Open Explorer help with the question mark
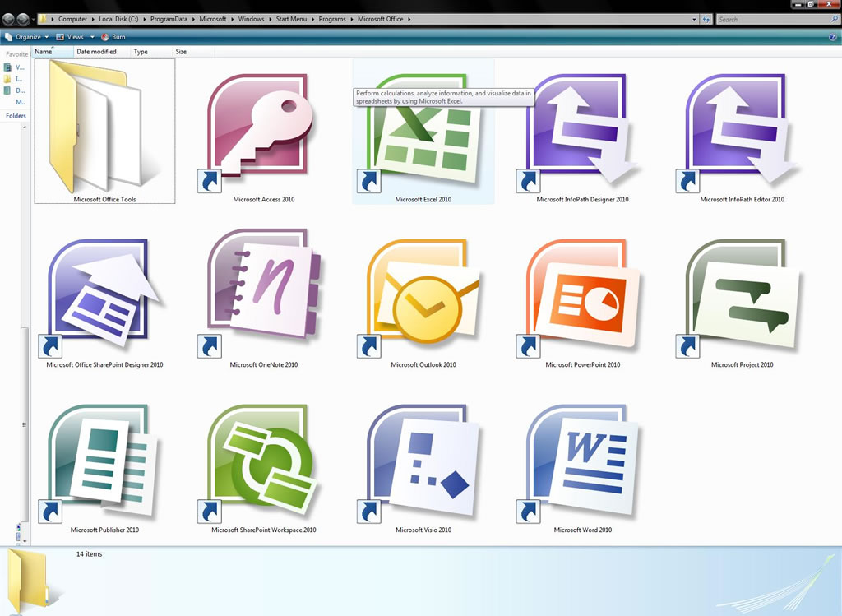842x616 pixels. point(833,37)
